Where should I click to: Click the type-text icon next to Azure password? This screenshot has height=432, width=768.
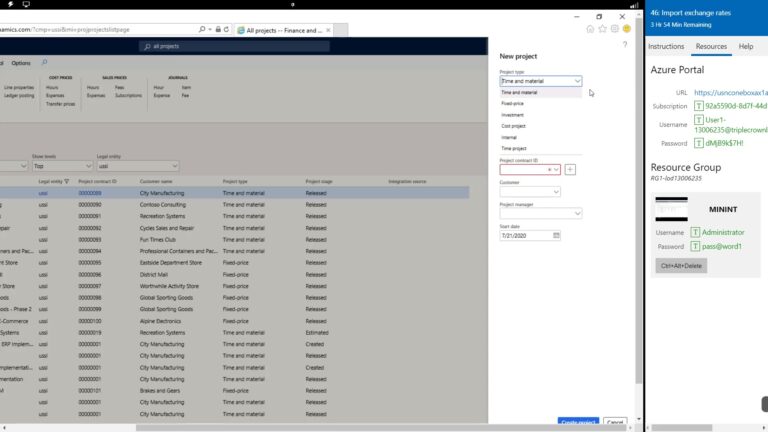point(698,143)
